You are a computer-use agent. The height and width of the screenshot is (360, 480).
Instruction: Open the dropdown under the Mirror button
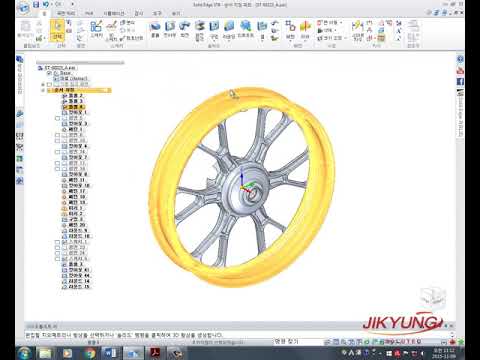(x=305, y=41)
